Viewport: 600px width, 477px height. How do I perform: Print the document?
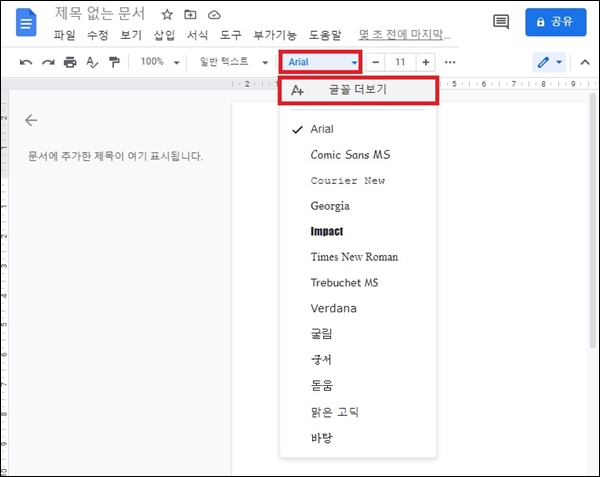pyautogui.click(x=70, y=62)
